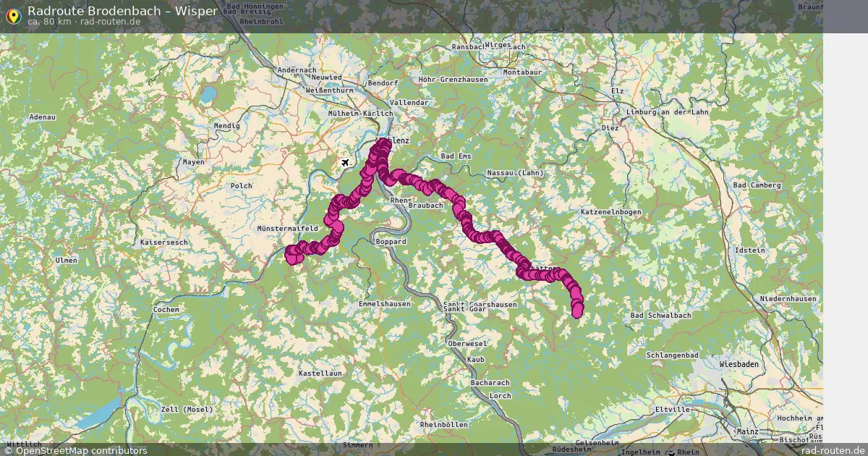Click the airport plane icon near Koblenz
The image size is (868, 456).
pos(346,161)
